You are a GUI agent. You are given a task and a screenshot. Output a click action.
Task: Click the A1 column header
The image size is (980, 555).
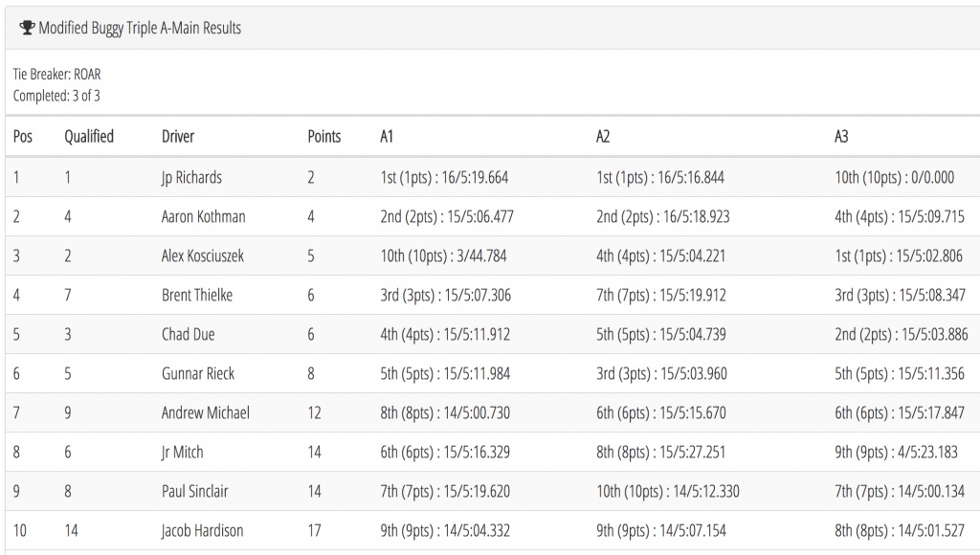click(x=387, y=136)
